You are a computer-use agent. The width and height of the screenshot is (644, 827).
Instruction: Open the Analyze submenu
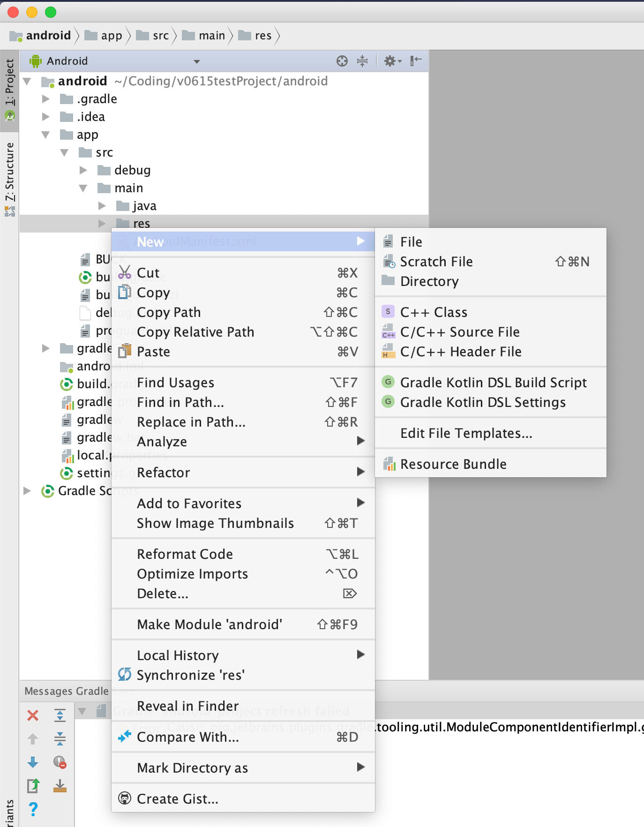243,442
